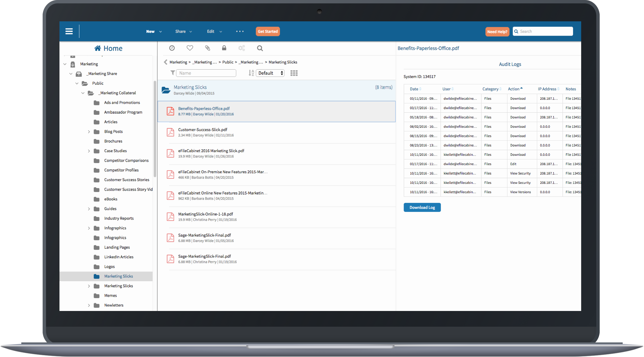
Task: Click the lock security icon
Action: click(224, 48)
